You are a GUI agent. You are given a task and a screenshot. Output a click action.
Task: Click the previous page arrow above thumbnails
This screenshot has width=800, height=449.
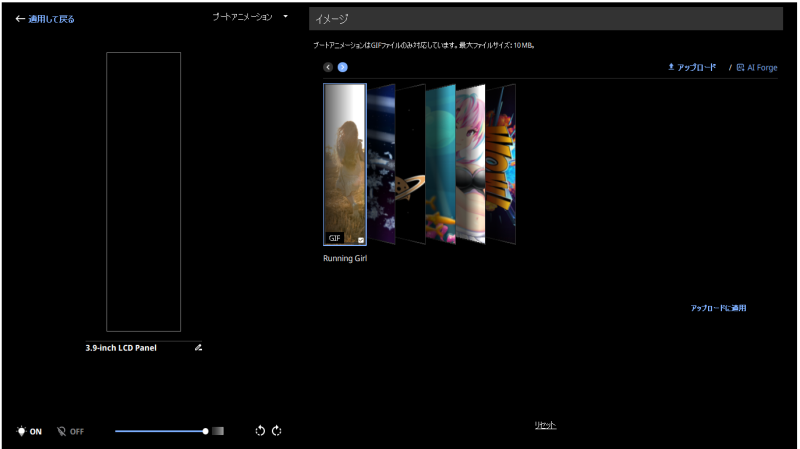[x=328, y=67]
